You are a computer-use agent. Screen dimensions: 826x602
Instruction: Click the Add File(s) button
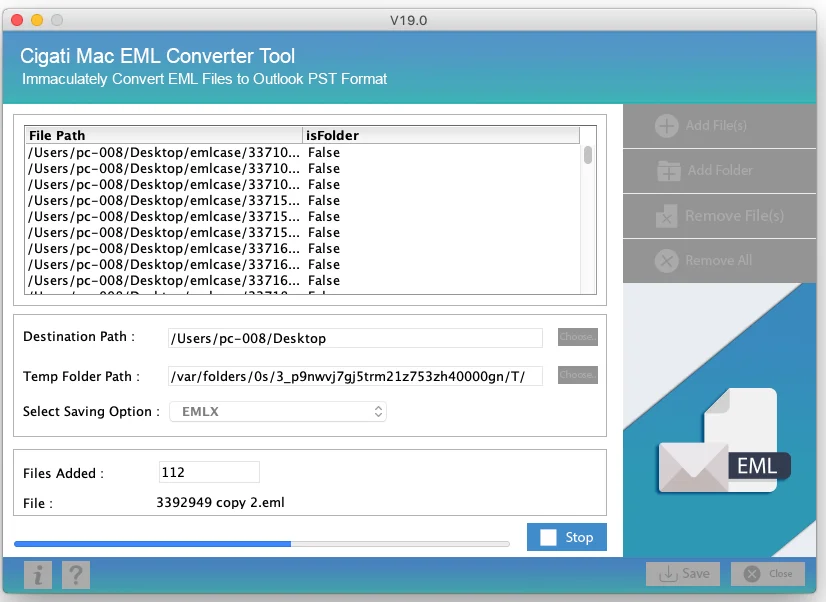pyautogui.click(x=719, y=126)
